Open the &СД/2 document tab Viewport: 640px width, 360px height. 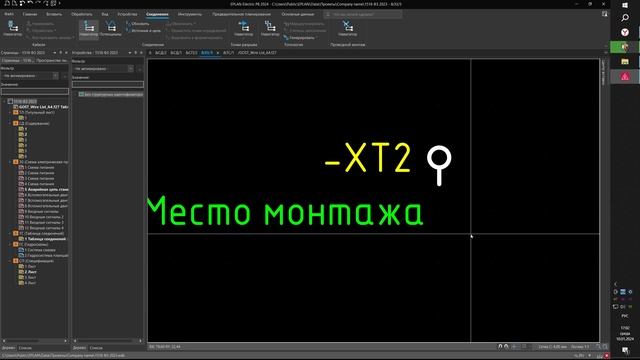click(x=161, y=53)
